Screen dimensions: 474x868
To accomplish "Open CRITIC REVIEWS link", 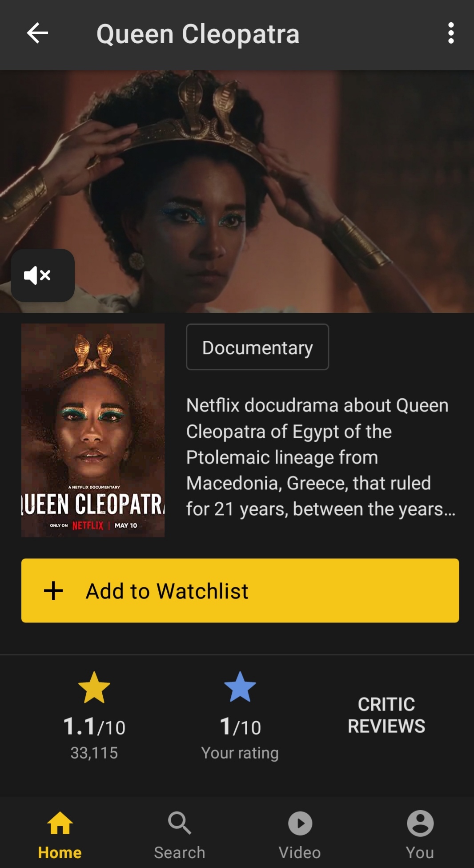I will pos(386,715).
